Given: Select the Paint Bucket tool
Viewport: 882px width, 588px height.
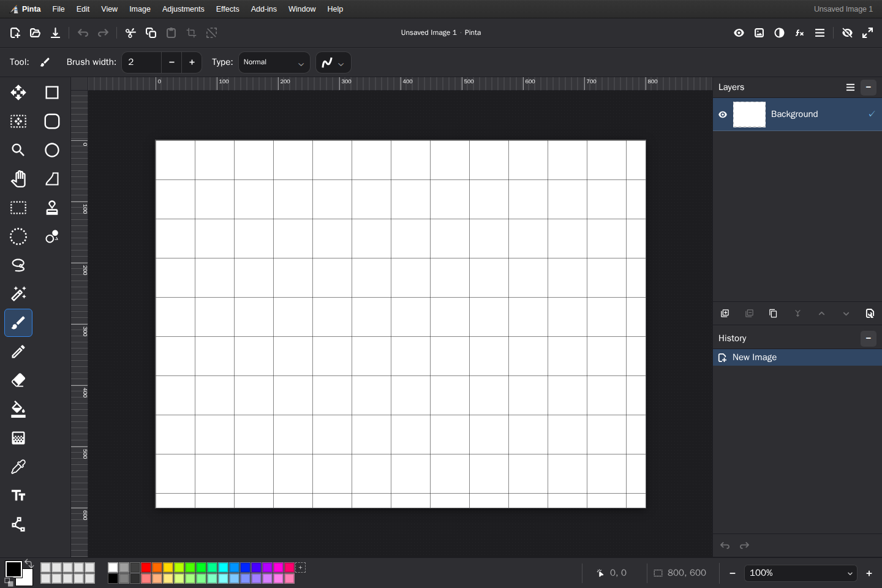Looking at the screenshot, I should (18, 409).
